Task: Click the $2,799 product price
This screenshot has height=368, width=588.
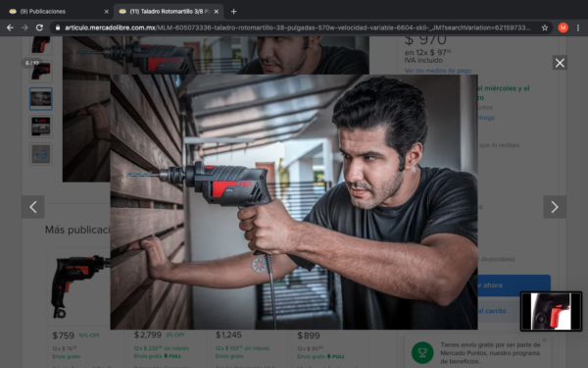Action: (x=148, y=335)
